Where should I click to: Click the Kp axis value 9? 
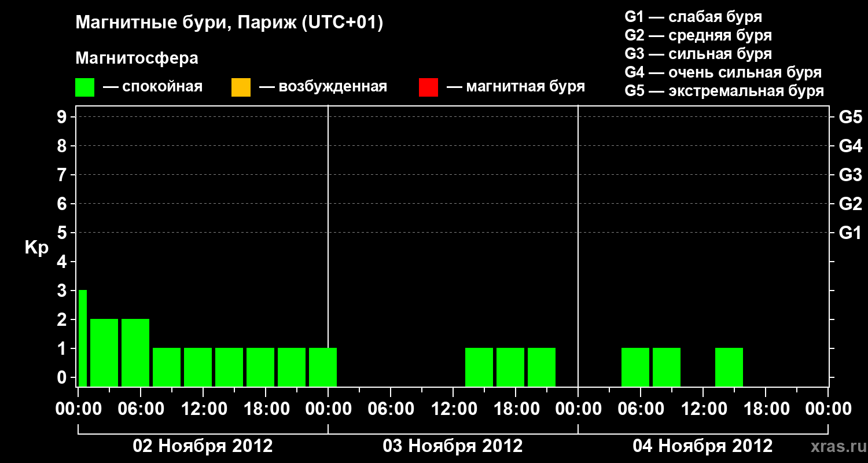tap(62, 117)
